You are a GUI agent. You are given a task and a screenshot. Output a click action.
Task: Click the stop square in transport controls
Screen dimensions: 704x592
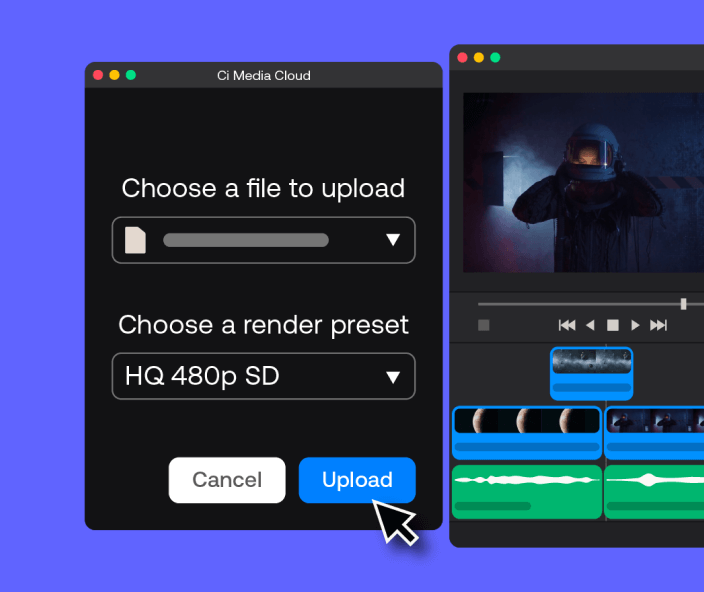[x=613, y=325]
